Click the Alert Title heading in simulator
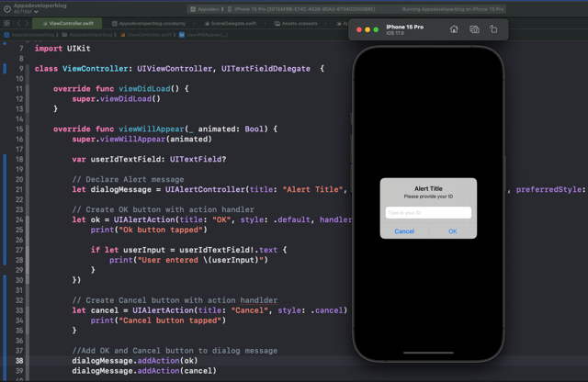The width and height of the screenshot is (588, 382). (x=428, y=188)
